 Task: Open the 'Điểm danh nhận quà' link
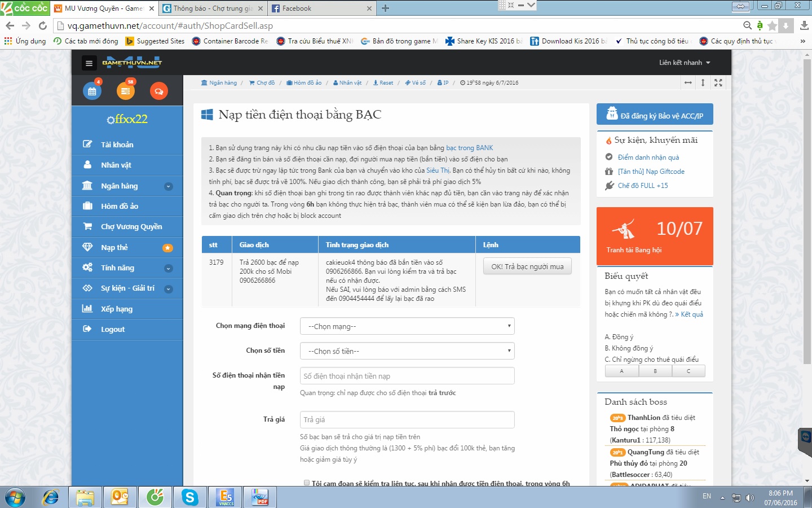pos(648,157)
